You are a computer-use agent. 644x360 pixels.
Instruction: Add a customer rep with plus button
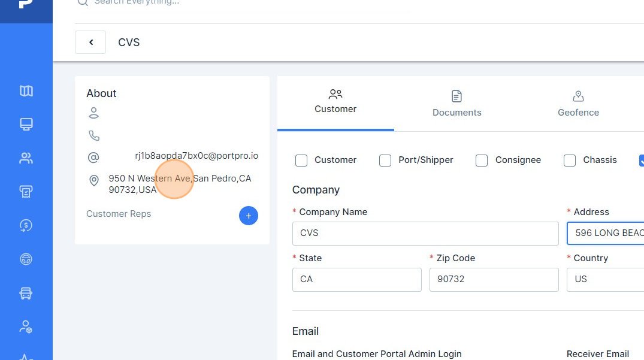pos(249,216)
